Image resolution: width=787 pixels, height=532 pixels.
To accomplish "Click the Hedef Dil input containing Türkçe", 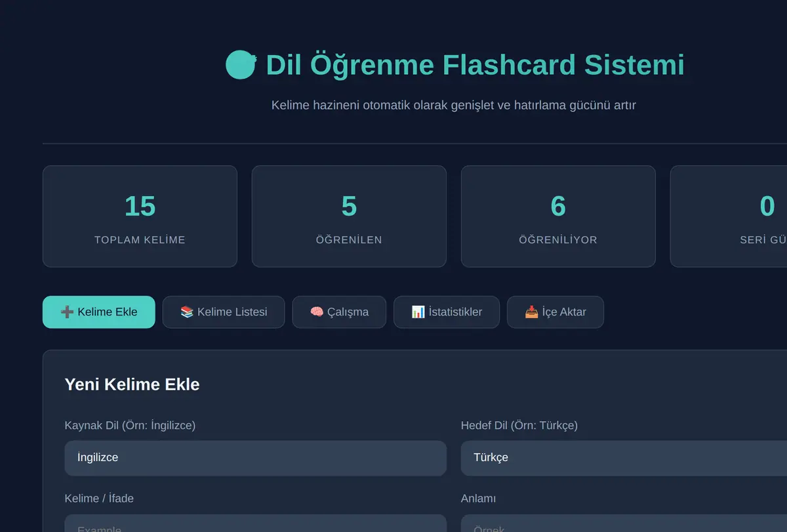I will [624, 458].
